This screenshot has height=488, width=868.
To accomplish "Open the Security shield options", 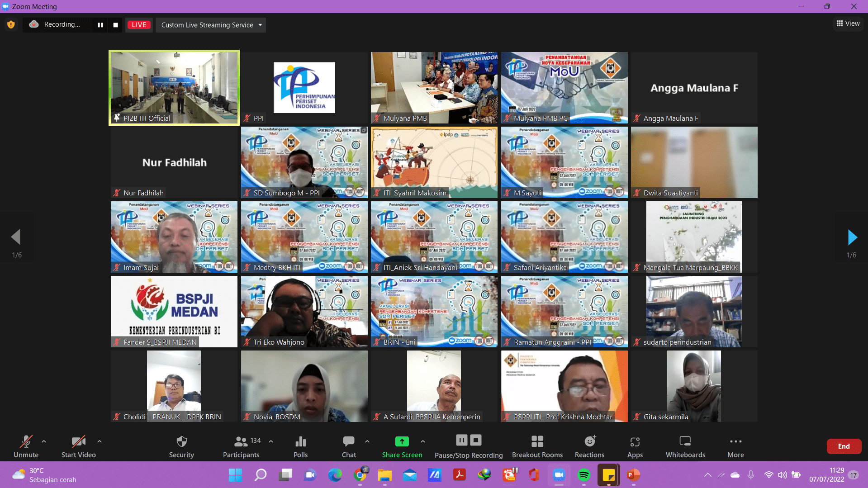I will pos(181,446).
